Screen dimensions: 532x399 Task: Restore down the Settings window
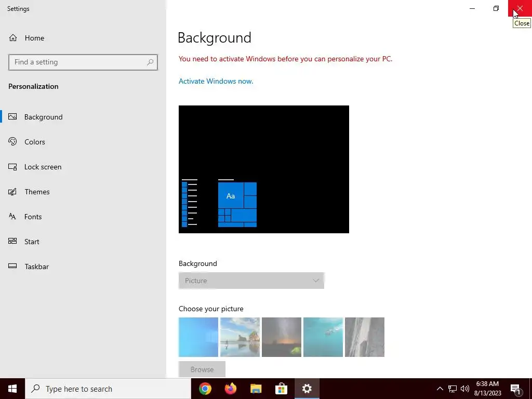pos(496,8)
